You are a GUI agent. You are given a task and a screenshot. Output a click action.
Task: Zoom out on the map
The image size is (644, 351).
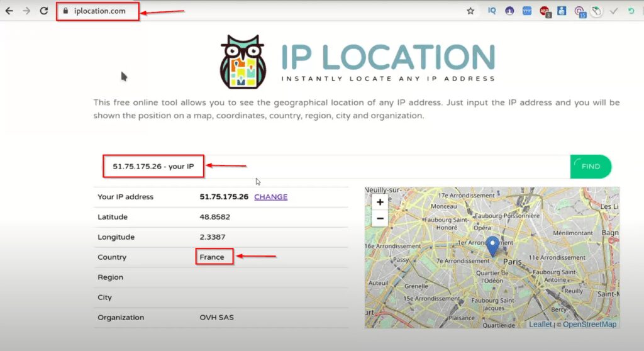380,218
